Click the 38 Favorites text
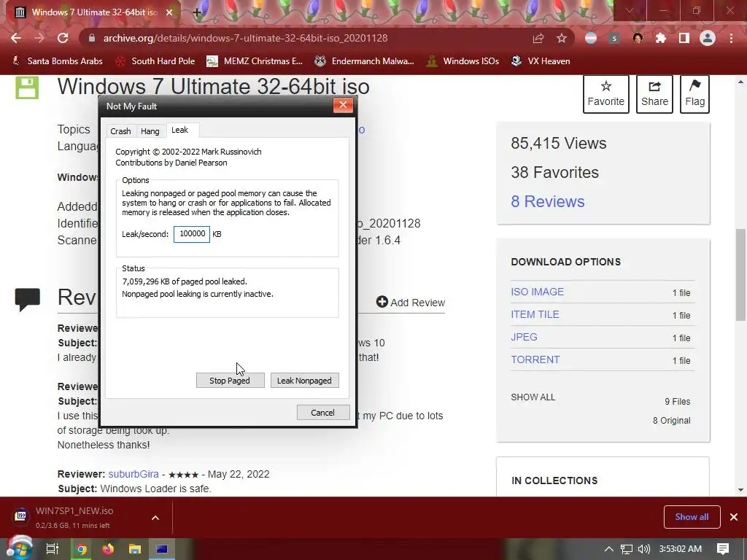 click(554, 172)
